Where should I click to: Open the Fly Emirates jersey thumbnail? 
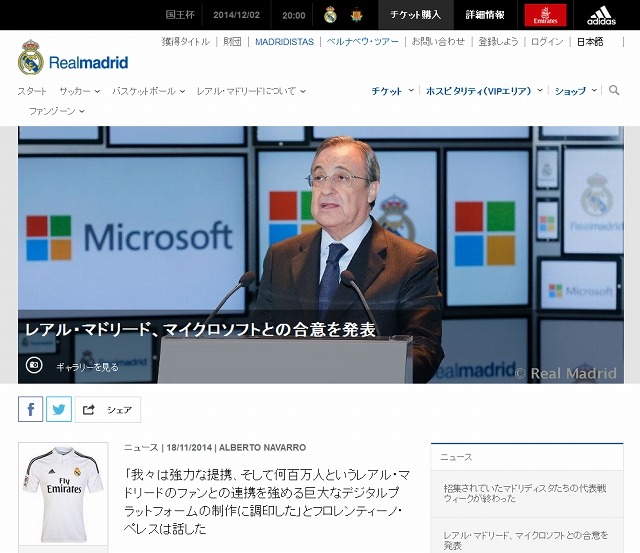[x=63, y=494]
